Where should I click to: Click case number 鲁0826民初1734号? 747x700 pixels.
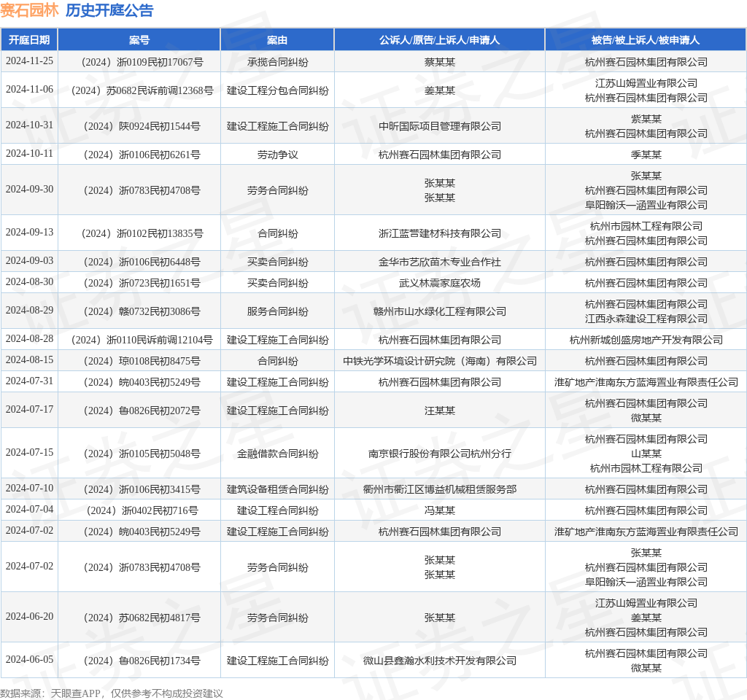142,661
